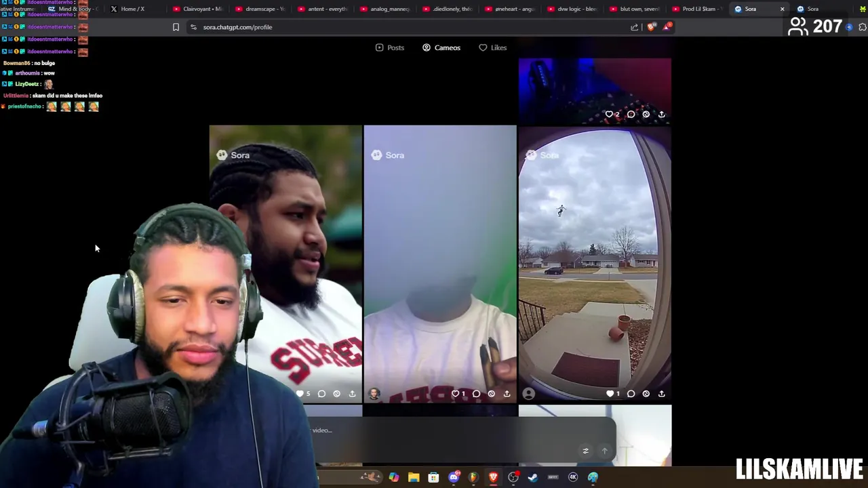Share the doorbell camera video

tap(662, 394)
